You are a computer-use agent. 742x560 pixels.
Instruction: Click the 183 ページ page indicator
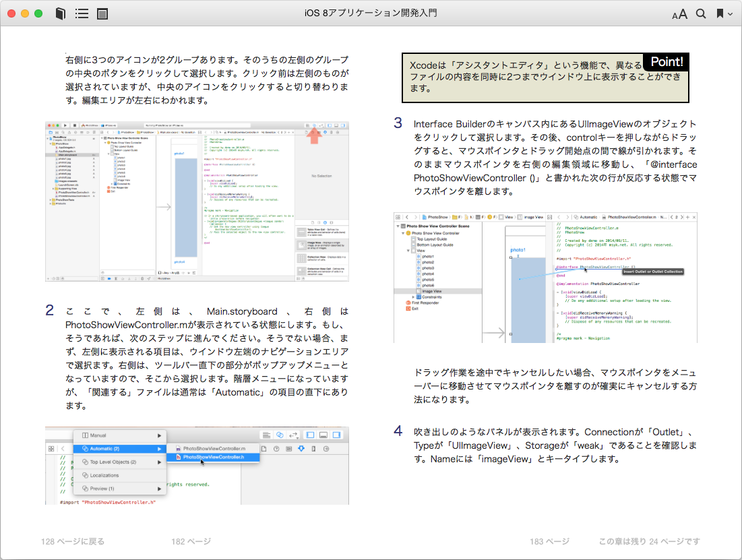click(x=549, y=541)
